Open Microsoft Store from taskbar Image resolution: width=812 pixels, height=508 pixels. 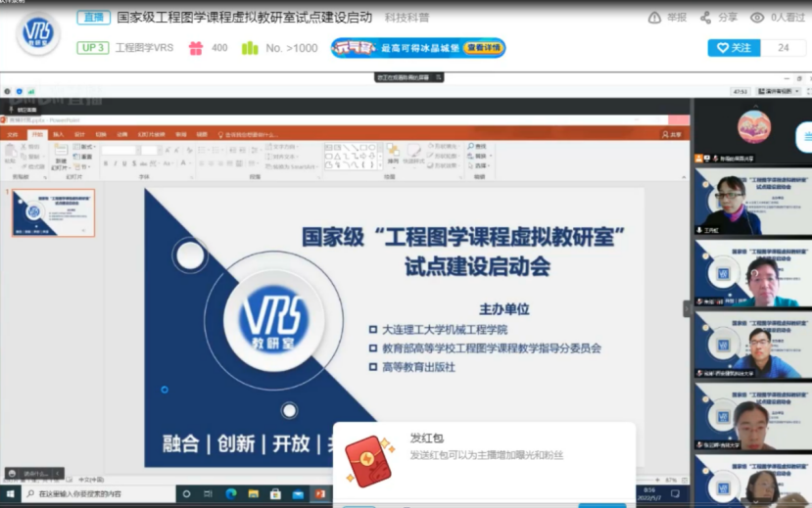(275, 494)
